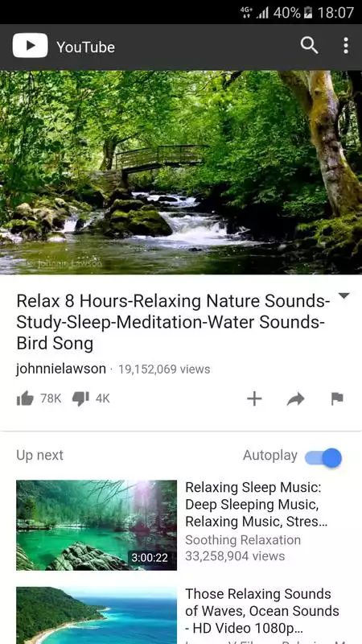Image resolution: width=362 pixels, height=644 pixels.
Task: Report the video with flag icon
Action: pos(337,398)
